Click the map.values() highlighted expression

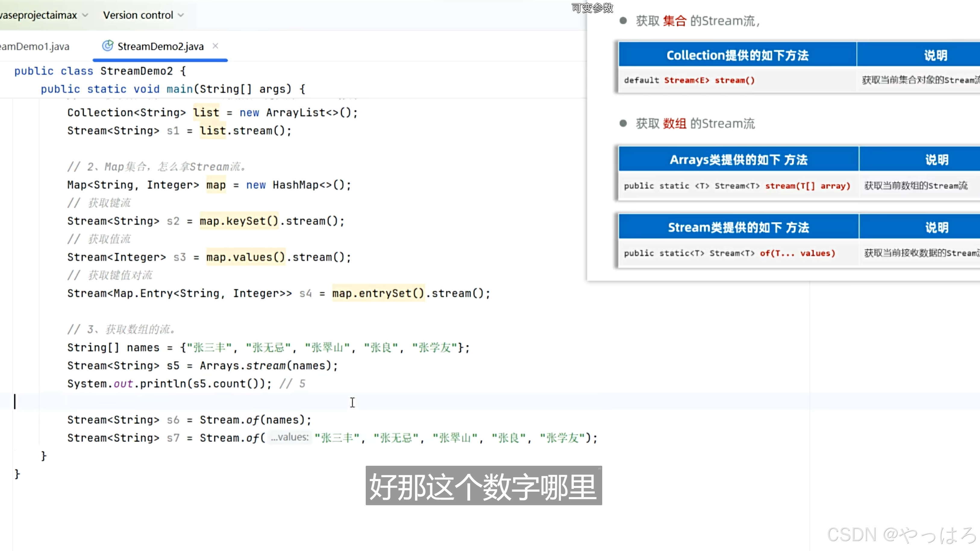point(246,257)
